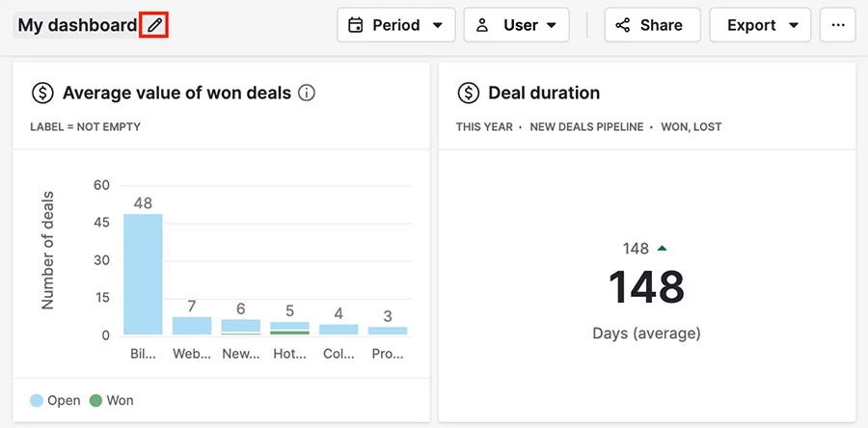
Task: Open the three-dots more options menu
Action: (x=838, y=25)
